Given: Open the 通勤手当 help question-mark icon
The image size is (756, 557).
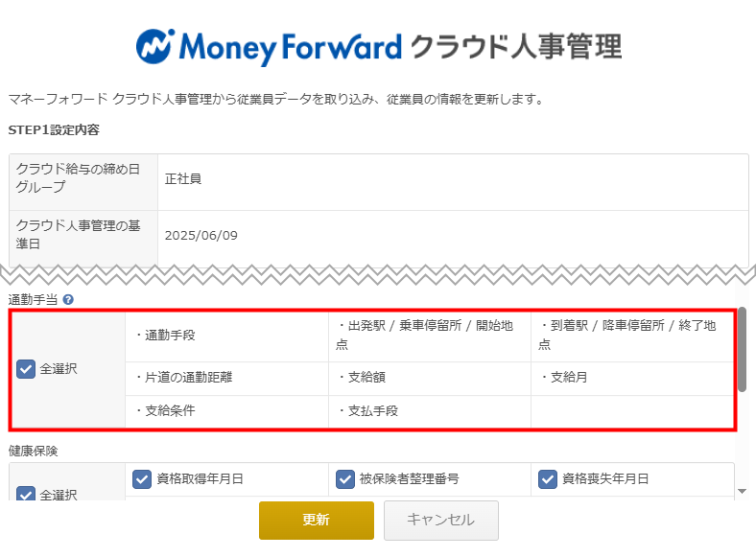Looking at the screenshot, I should pyautogui.click(x=68, y=300).
